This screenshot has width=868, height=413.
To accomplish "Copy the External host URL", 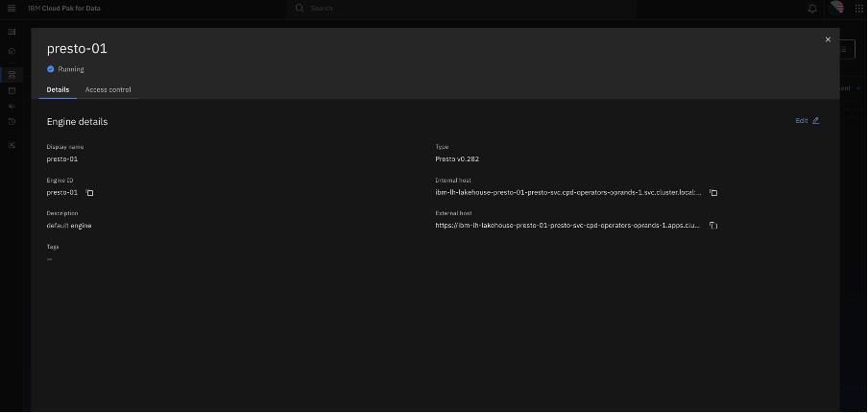I will 713,226.
